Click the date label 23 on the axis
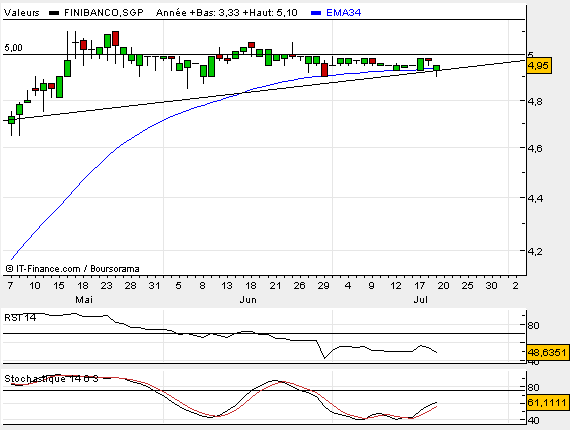Viewport: 570px width, 430px height. [x=107, y=286]
